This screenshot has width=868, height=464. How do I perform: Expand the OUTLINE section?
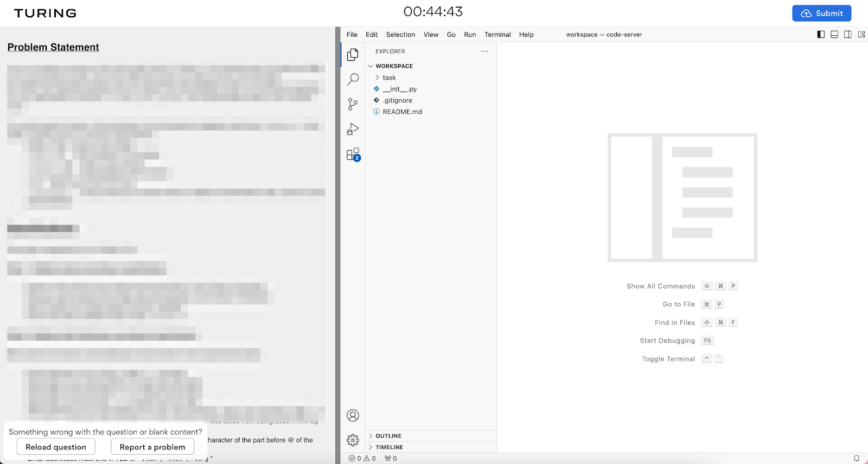(x=371, y=436)
